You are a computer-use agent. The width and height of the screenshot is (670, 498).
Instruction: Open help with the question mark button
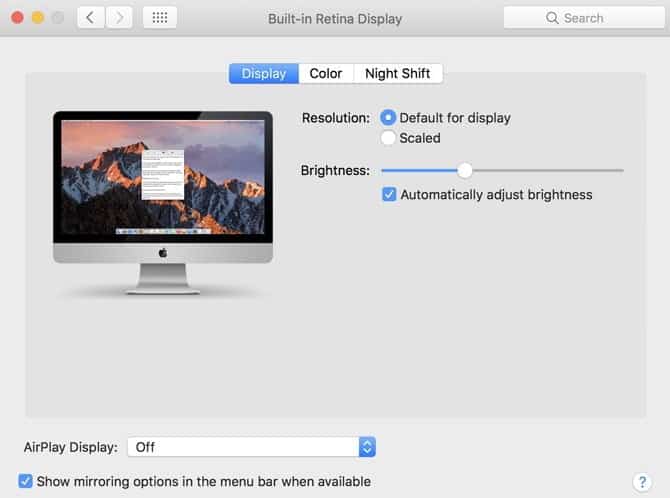[x=642, y=482]
